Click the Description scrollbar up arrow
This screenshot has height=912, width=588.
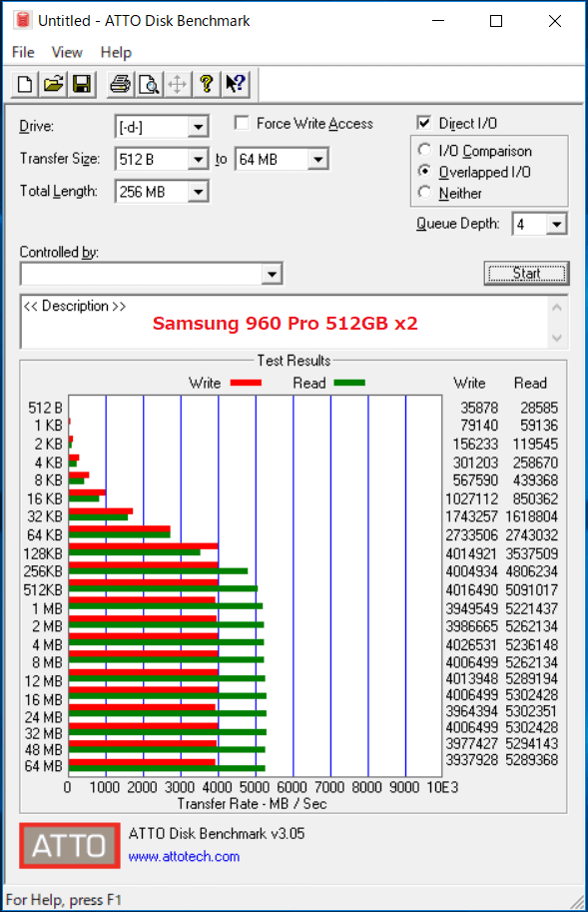(x=557, y=307)
